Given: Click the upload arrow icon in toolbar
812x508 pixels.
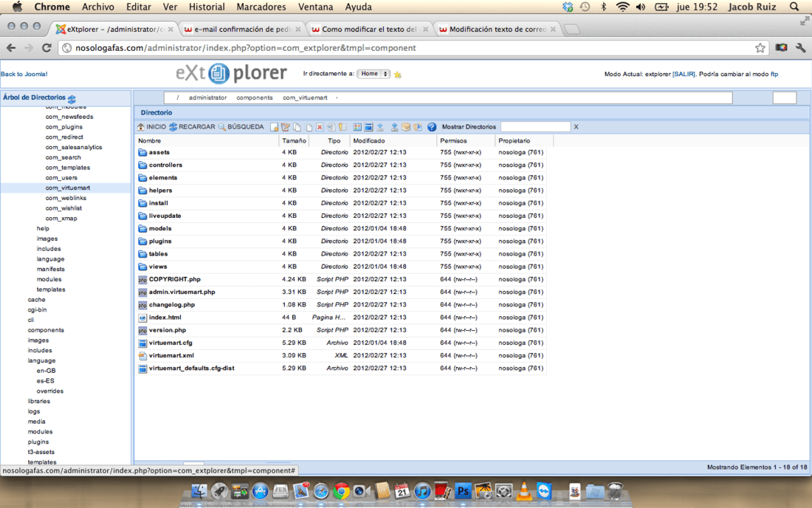Looking at the screenshot, I should tap(394, 127).
